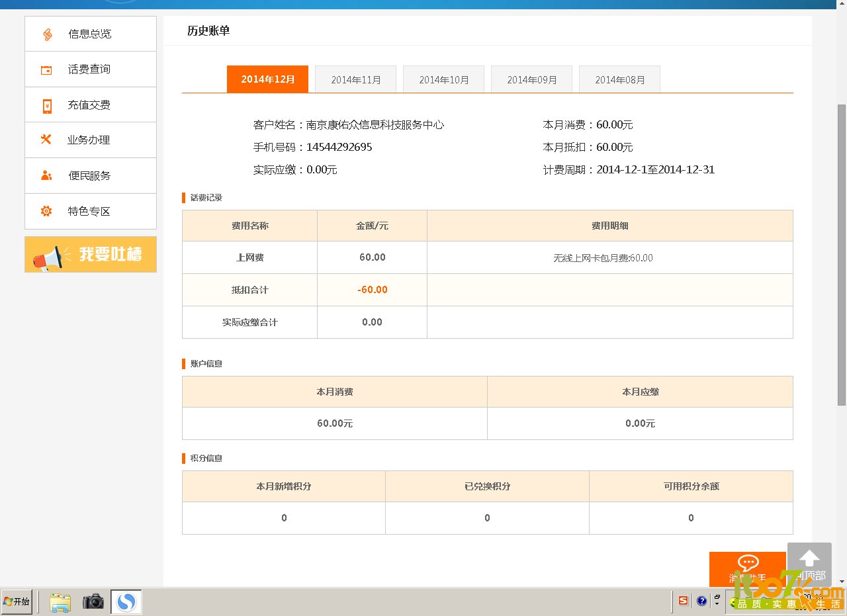Image resolution: width=847 pixels, height=616 pixels.
Task: Open 话费查询 menu item
Action: [90, 69]
